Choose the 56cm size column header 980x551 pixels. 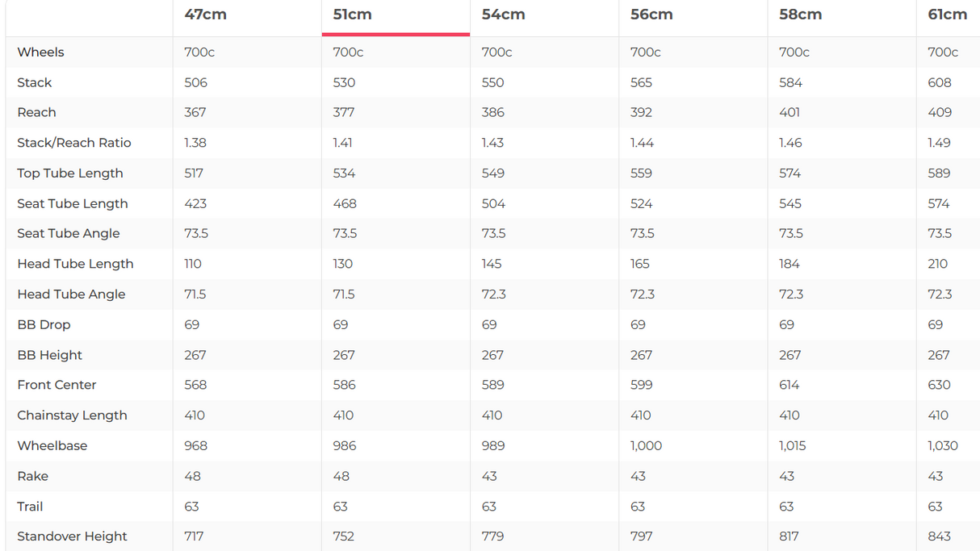tap(651, 15)
